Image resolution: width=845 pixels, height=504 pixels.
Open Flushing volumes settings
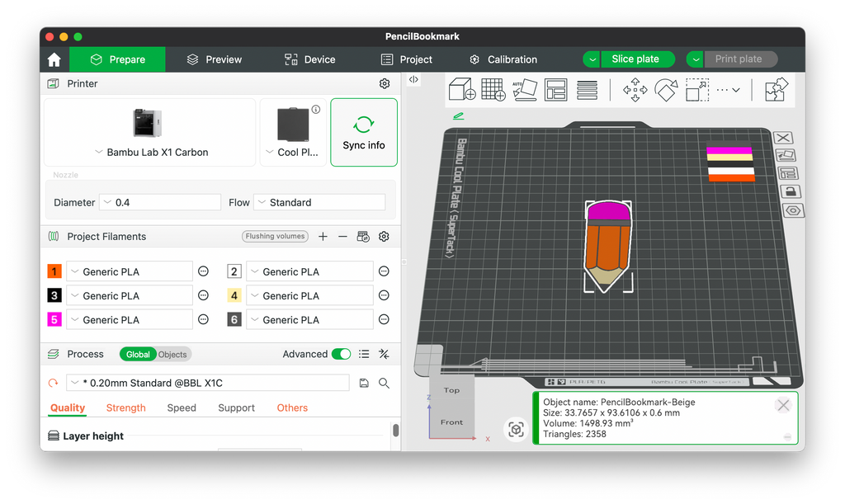coord(275,237)
